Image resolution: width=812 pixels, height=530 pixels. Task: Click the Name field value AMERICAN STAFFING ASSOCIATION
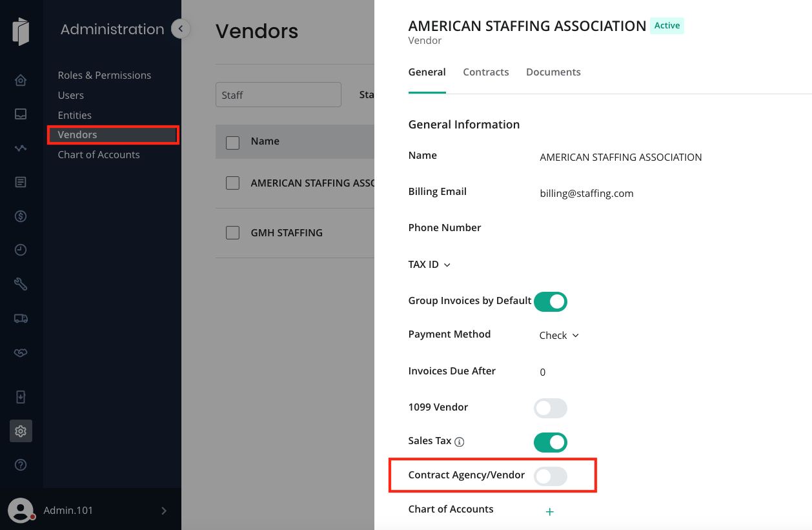[x=621, y=158]
